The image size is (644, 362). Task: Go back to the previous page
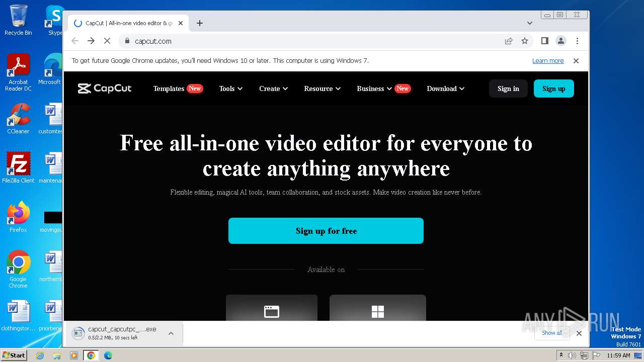[x=75, y=41]
